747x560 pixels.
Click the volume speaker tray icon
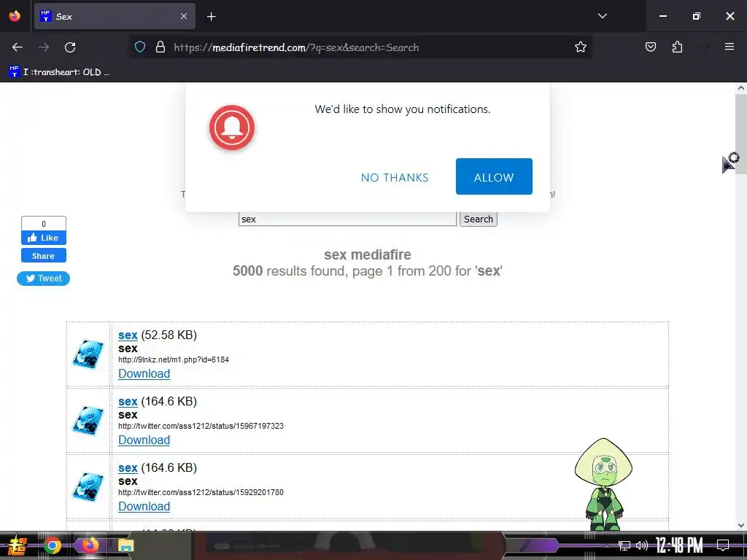coord(642,545)
